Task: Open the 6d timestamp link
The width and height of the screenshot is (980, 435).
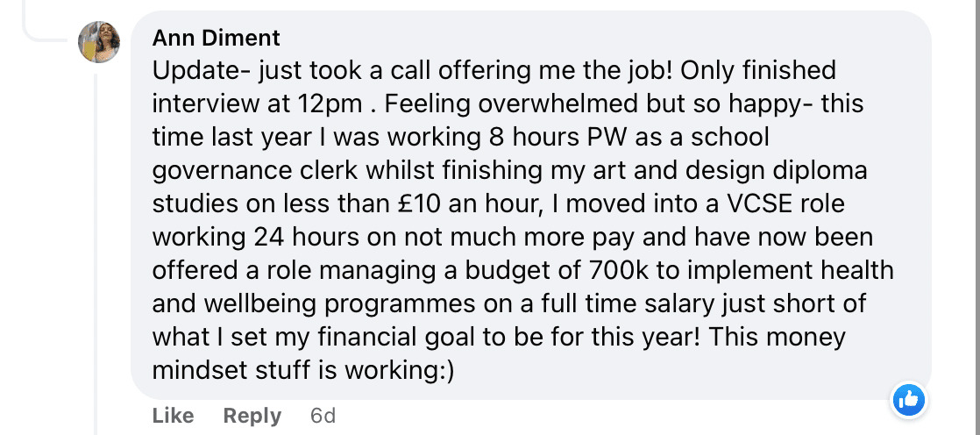Action: pos(323,416)
